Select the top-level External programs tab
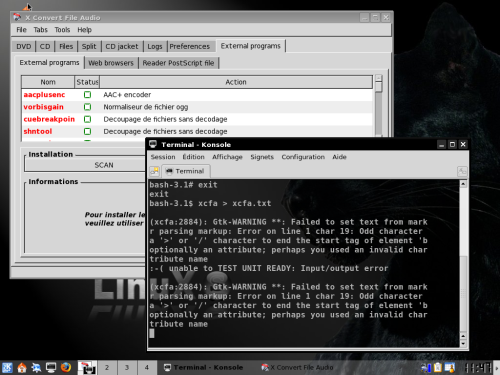 tap(251, 46)
